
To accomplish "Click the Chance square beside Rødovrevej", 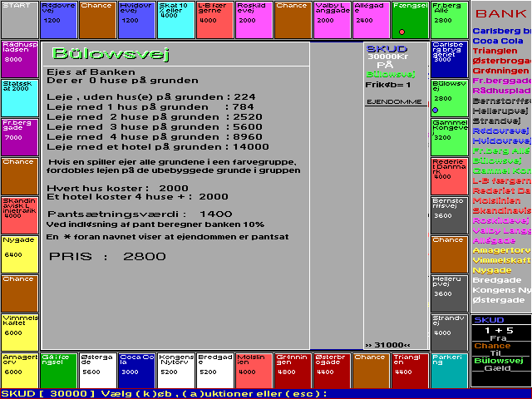I will [x=98, y=20].
